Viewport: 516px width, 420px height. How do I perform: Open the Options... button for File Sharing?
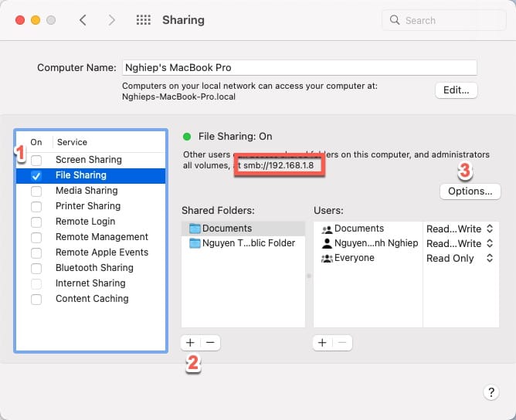470,191
